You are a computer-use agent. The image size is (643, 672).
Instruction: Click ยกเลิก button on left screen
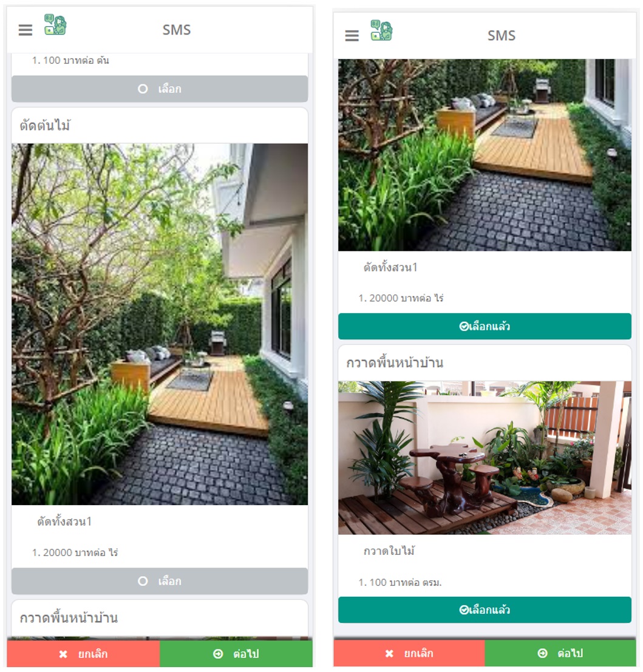tap(83, 654)
